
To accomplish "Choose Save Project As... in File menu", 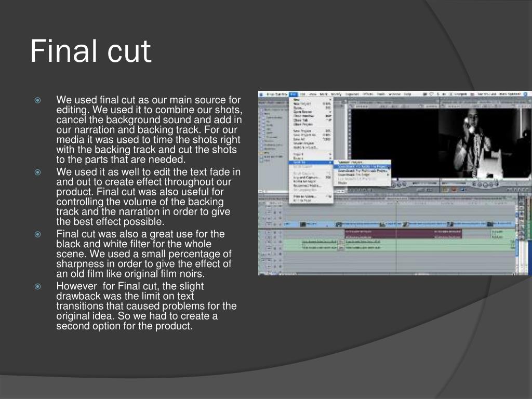I will click(311, 135).
